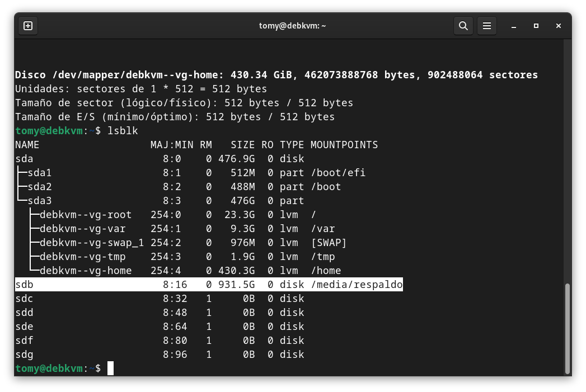586x392 pixels.
Task: Click the cursor block at the last prompt
Action: (110, 369)
